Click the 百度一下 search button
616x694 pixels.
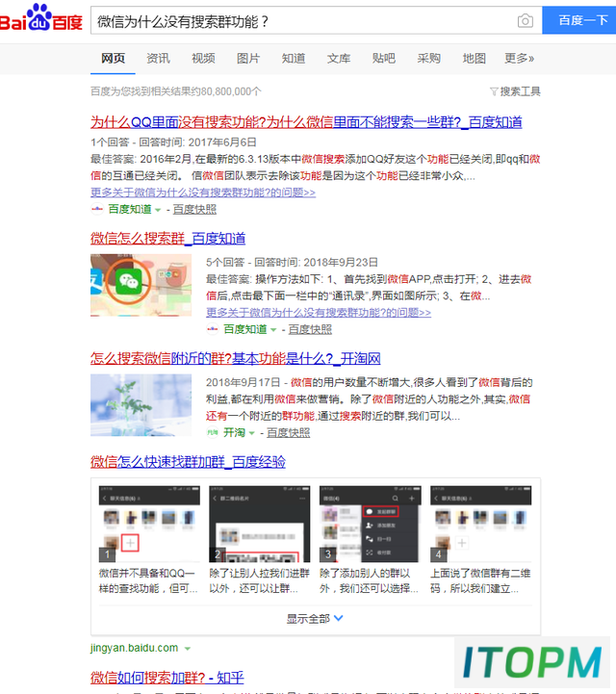578,20
